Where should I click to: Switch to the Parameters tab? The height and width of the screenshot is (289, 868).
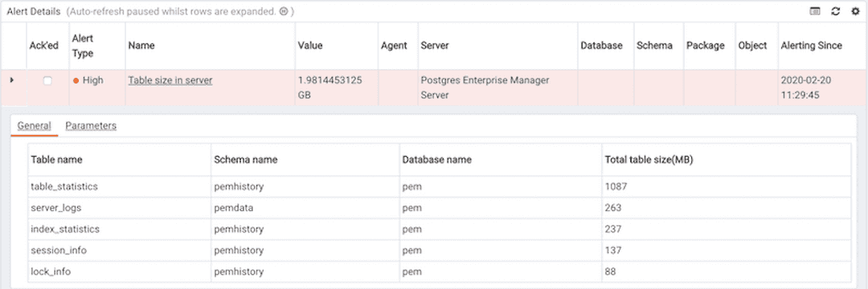[91, 125]
